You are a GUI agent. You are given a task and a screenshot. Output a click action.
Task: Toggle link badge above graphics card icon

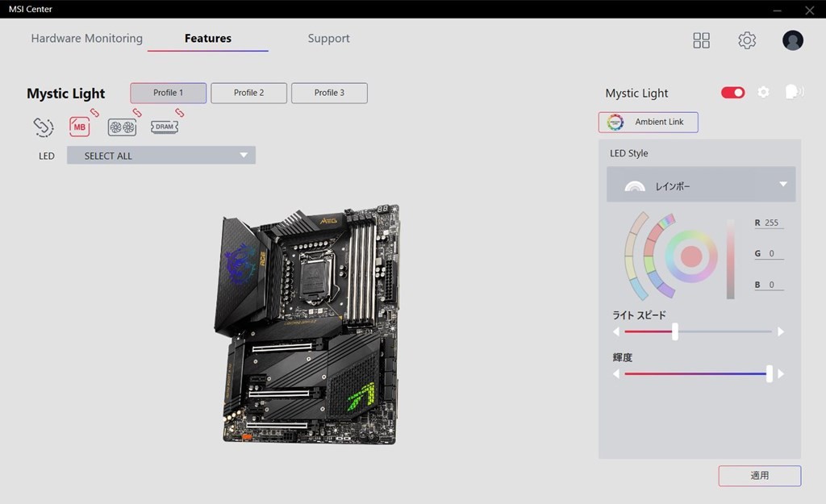137,113
